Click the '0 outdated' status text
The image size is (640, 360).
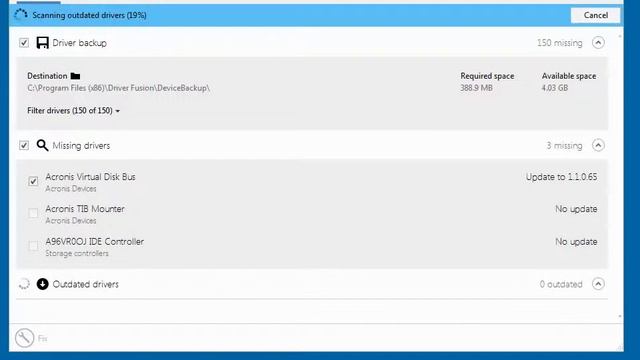click(561, 284)
